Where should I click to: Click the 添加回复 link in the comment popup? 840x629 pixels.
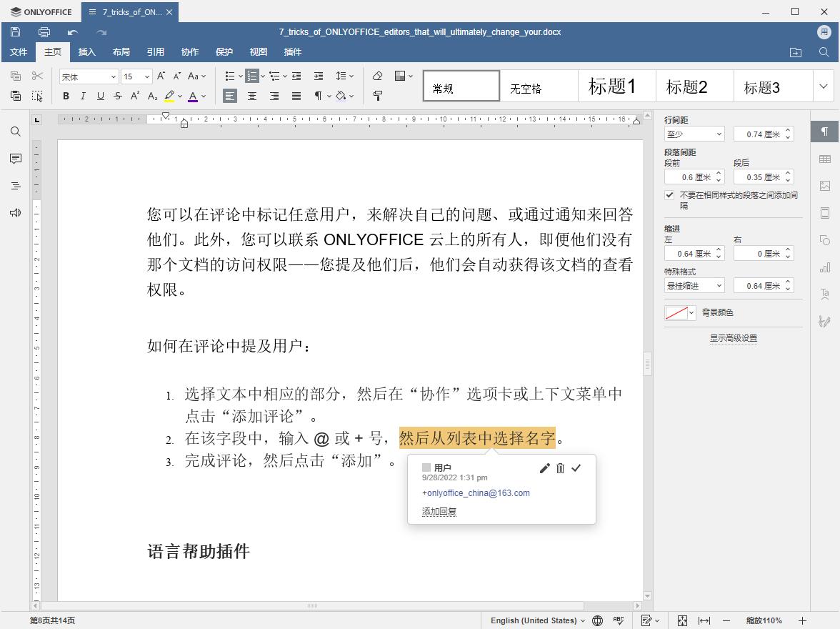(x=438, y=512)
